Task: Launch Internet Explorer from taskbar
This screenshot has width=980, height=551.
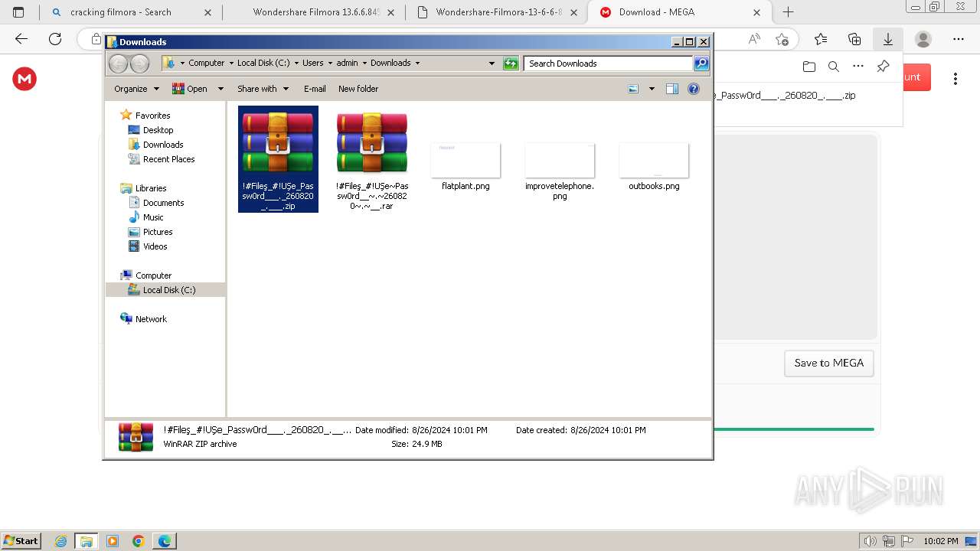Action: point(61,541)
